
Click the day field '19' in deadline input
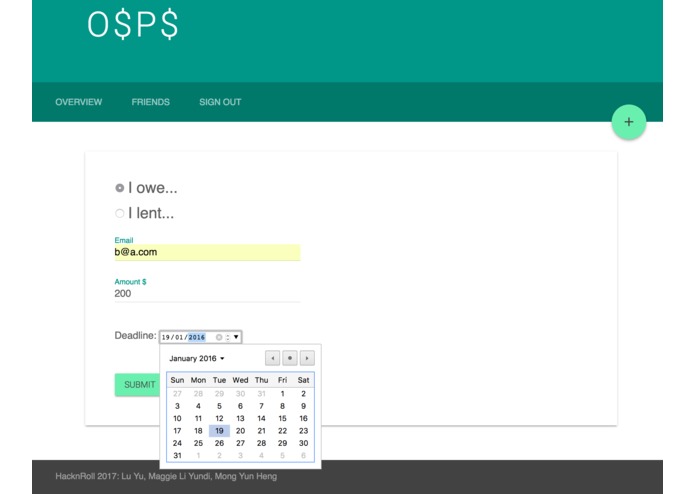click(x=166, y=337)
